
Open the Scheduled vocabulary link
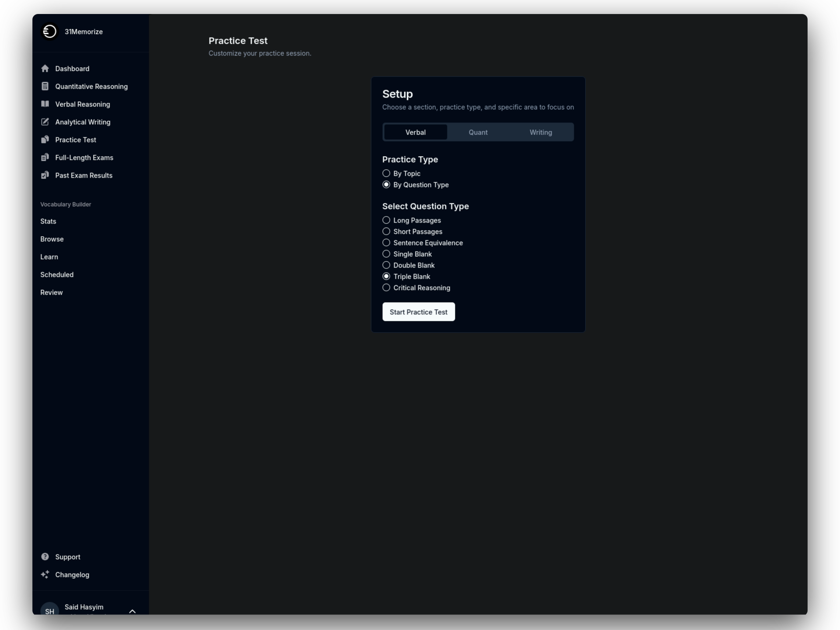[x=57, y=275]
